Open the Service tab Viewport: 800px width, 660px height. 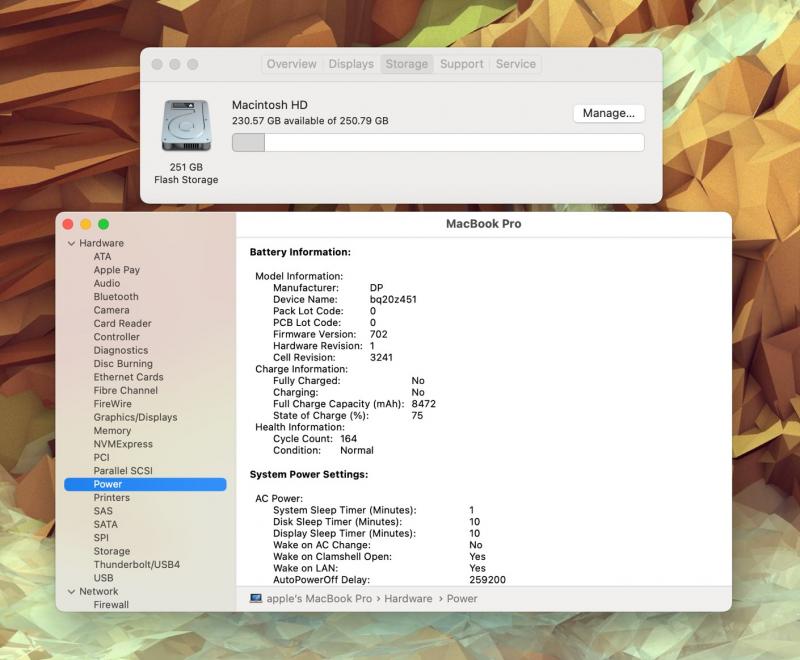click(516, 64)
